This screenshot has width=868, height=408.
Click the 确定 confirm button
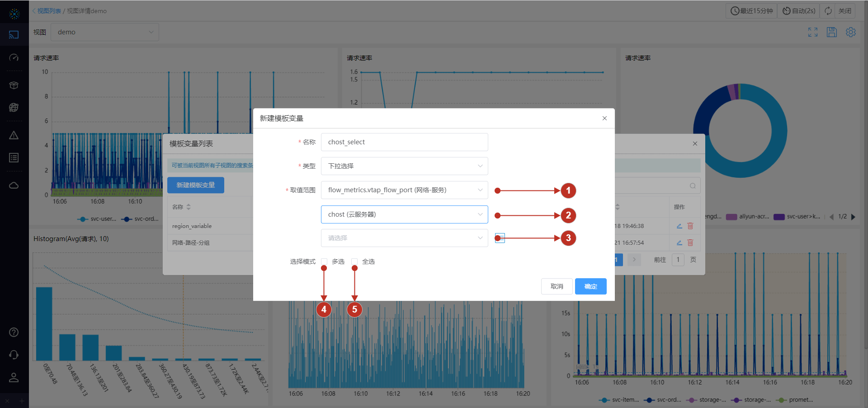590,286
